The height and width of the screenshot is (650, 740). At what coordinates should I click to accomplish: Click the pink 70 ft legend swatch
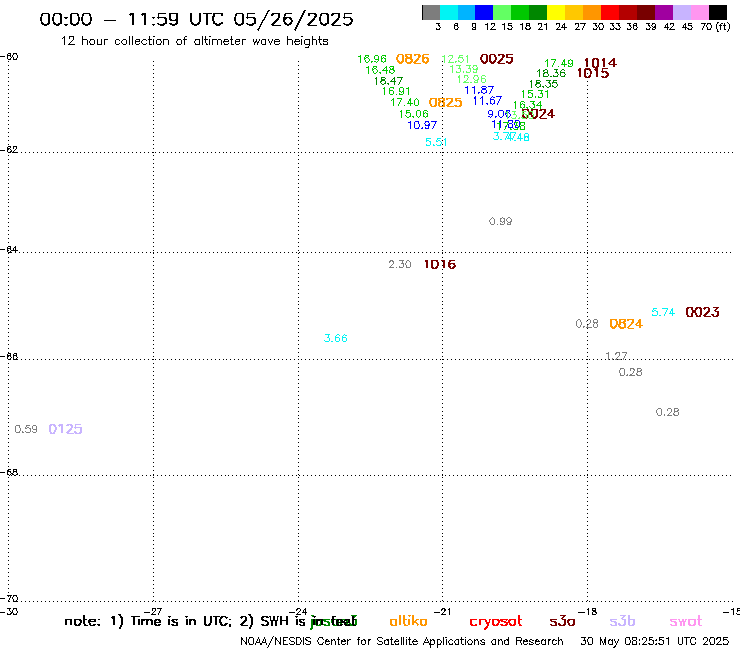(x=699, y=12)
